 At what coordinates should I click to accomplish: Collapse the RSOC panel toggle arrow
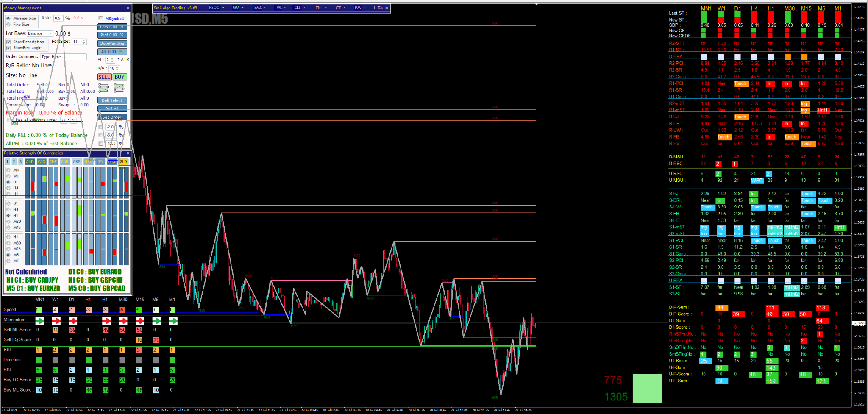coord(223,8)
